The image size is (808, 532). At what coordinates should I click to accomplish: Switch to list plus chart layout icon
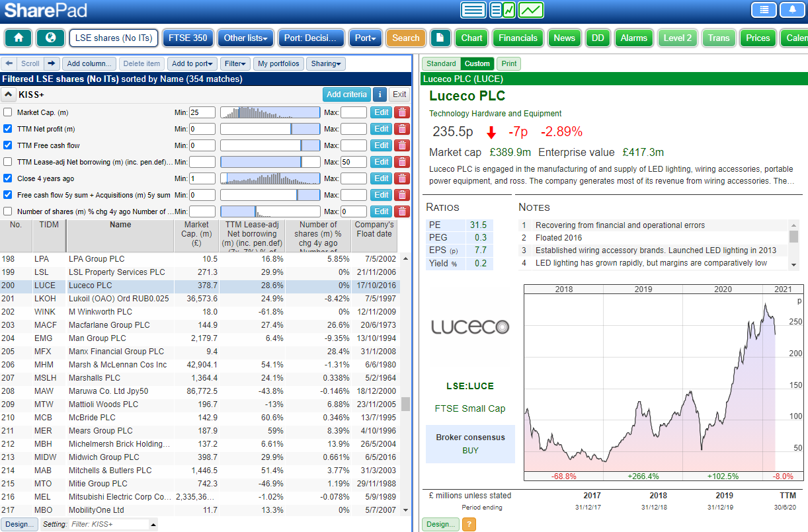(x=503, y=10)
